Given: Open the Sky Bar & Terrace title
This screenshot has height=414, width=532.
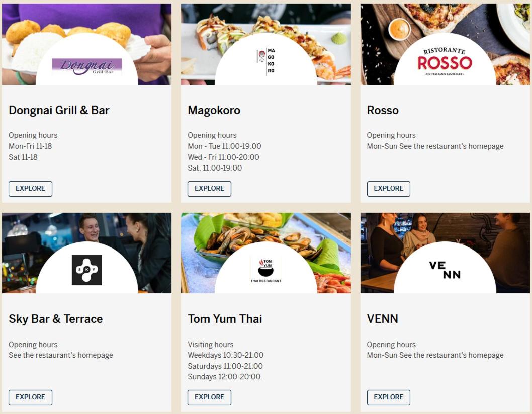Looking at the screenshot, I should point(55,319).
